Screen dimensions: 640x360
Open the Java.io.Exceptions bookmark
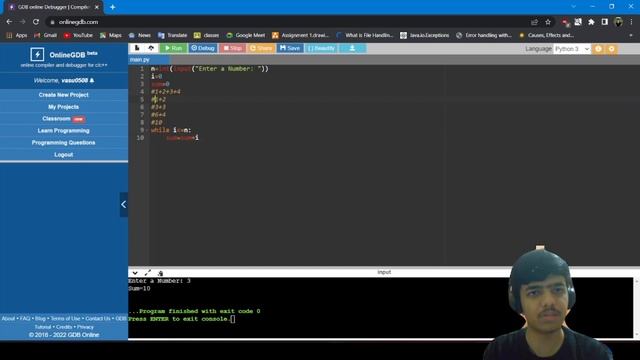(x=425, y=36)
